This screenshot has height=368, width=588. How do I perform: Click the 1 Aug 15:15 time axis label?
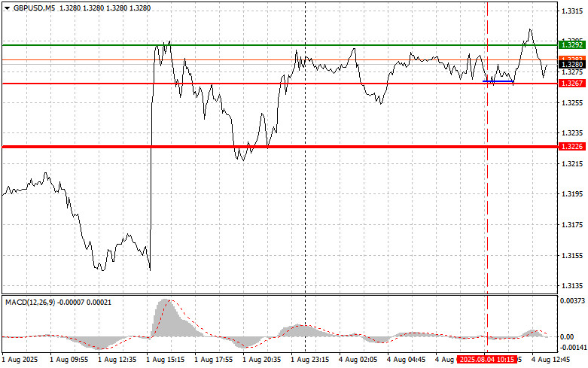166,360
